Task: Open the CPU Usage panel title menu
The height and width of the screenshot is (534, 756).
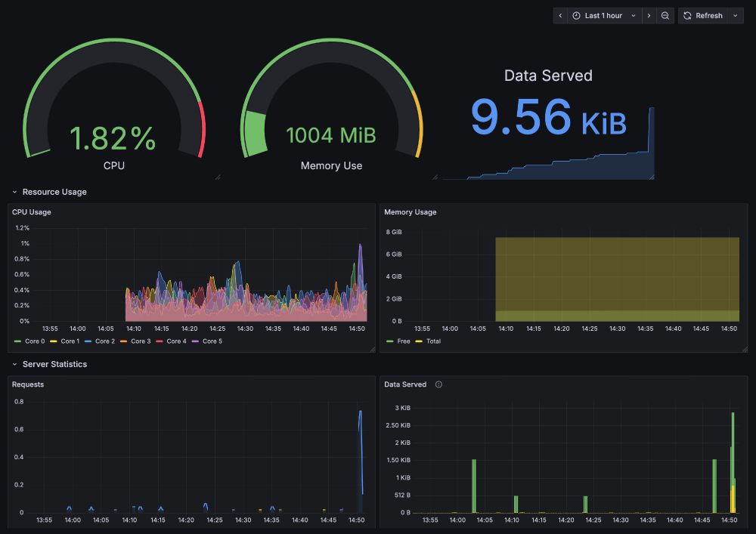Action: pos(31,212)
